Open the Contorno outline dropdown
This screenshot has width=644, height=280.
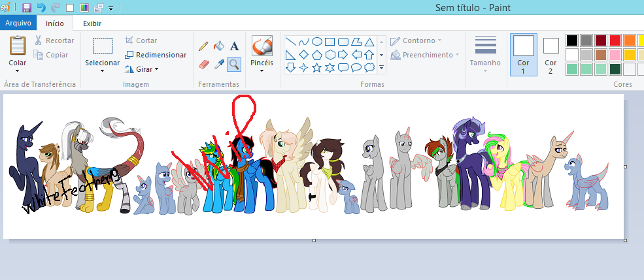click(416, 40)
